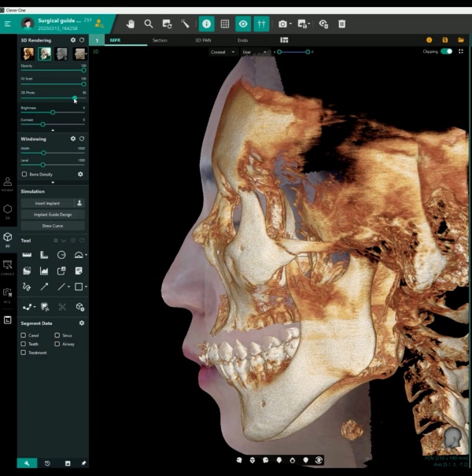Toggle the Clipping switch

tap(447, 51)
